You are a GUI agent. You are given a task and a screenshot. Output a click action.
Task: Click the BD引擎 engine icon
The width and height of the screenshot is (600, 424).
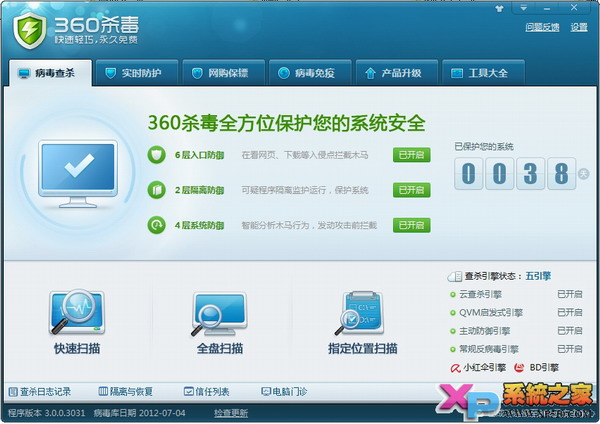click(x=520, y=368)
